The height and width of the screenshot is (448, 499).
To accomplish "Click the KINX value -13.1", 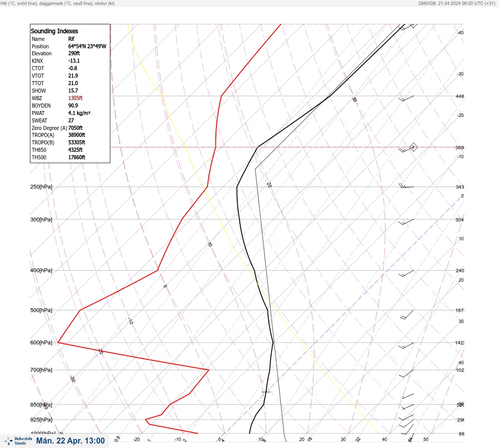I will [74, 61].
